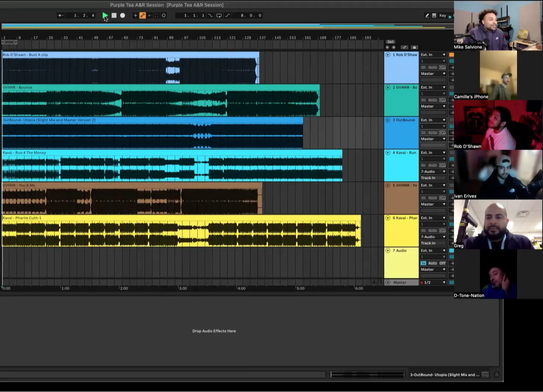Click the Stop button in transport bar
Image resolution: width=543 pixels, height=392 pixels.
coord(114,16)
